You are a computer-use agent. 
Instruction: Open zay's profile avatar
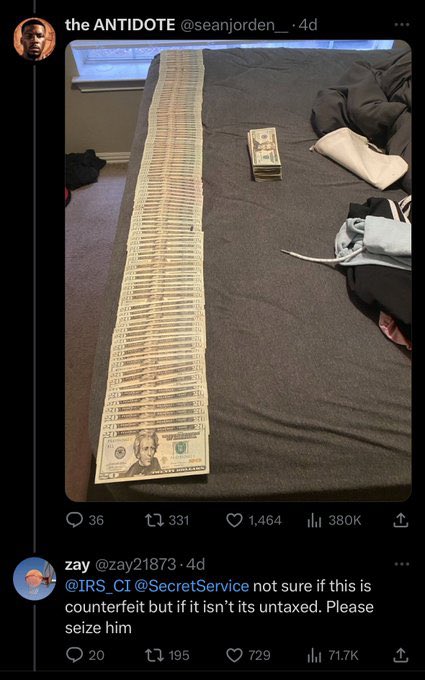click(34, 578)
